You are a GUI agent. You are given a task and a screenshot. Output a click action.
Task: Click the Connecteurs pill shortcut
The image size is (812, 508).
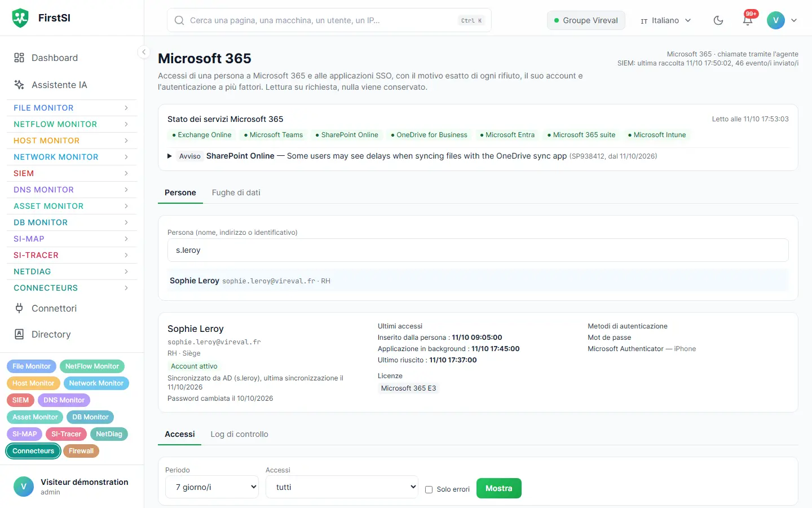33,451
